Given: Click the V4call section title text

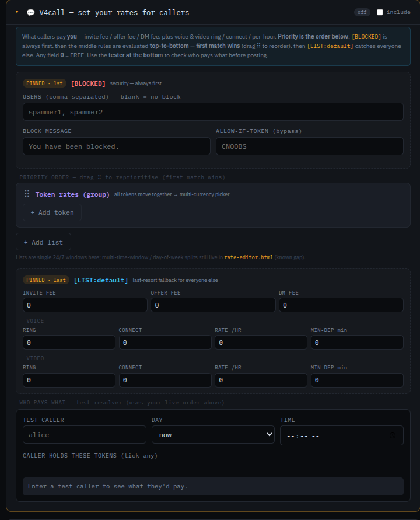Looking at the screenshot, I should pos(114,13).
